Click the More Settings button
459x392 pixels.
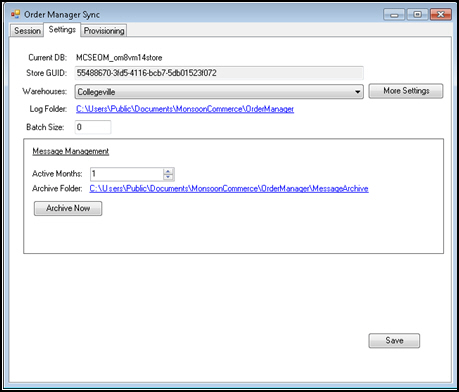(406, 91)
